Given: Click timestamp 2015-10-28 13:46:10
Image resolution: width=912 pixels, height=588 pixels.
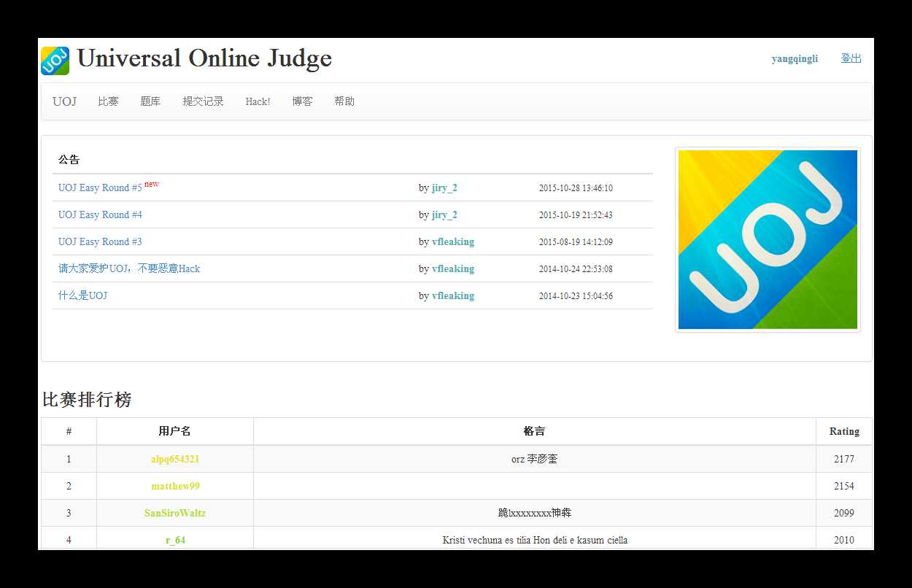Looking at the screenshot, I should tap(576, 188).
